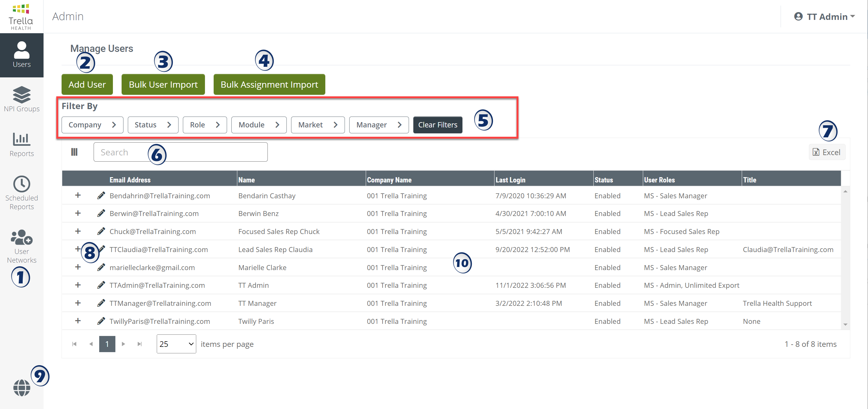Expand the row for Chuck@TrellaTraining.com

pos(78,231)
